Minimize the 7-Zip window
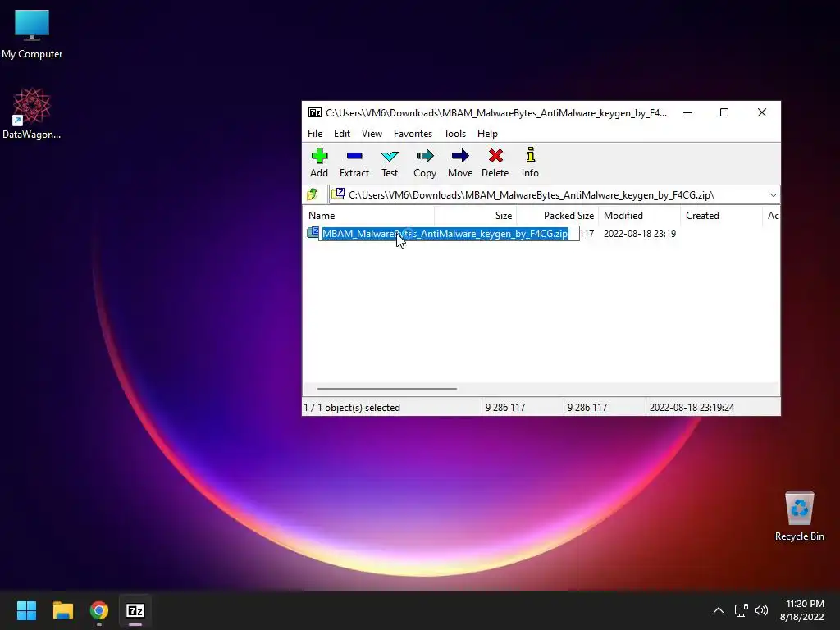Screen dimensions: 840x630 point(687,112)
